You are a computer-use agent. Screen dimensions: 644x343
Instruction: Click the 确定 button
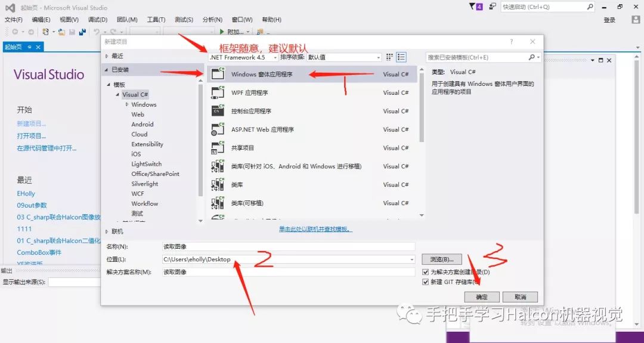pos(482,297)
